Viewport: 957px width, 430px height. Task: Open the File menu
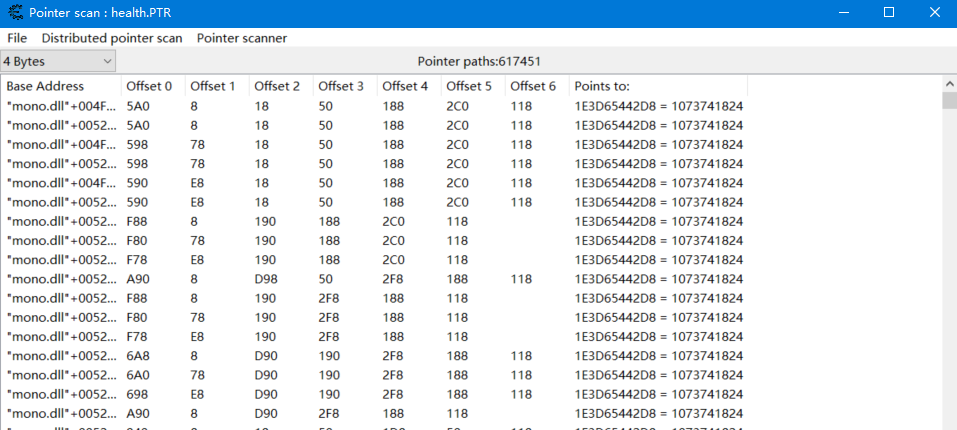(x=17, y=38)
